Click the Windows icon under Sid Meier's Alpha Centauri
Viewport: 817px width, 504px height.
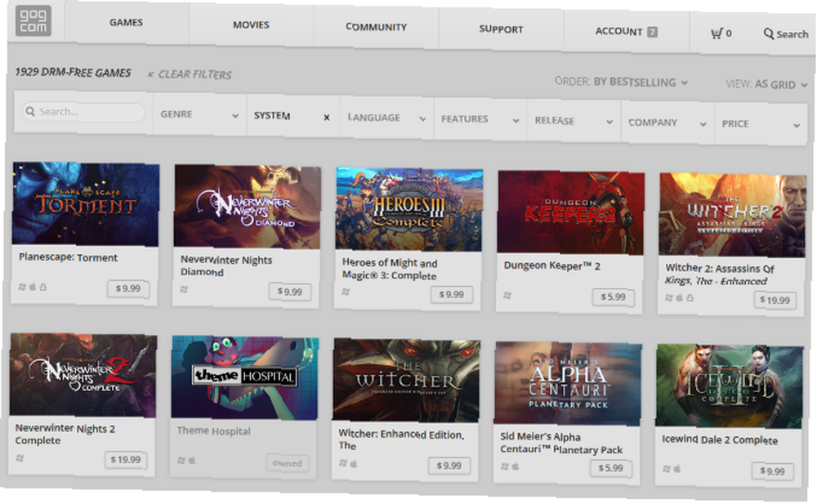pos(505,466)
